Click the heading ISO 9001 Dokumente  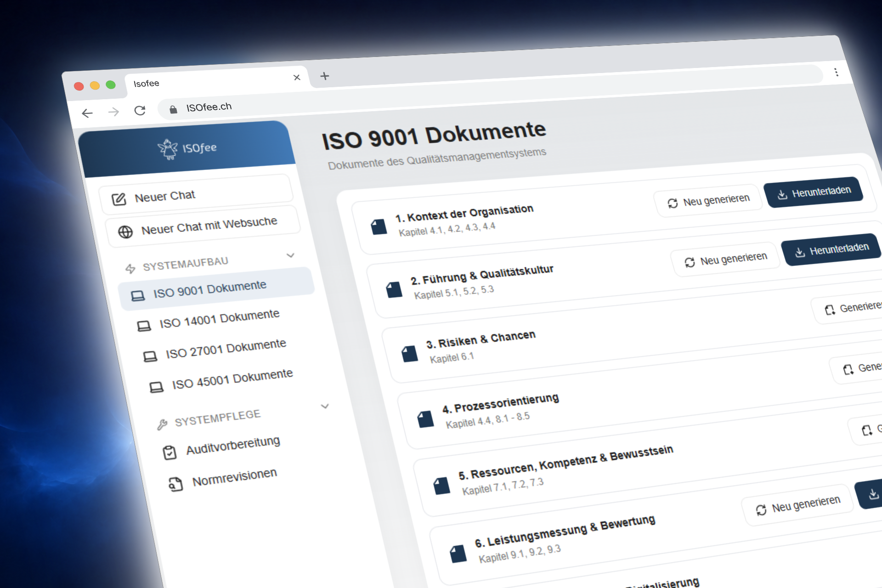click(434, 136)
